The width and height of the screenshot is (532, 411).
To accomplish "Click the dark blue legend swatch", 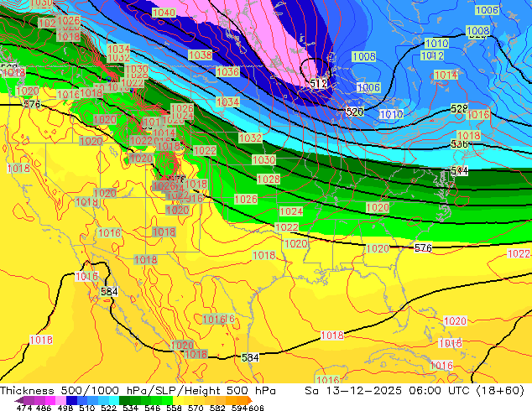I will point(71,400).
